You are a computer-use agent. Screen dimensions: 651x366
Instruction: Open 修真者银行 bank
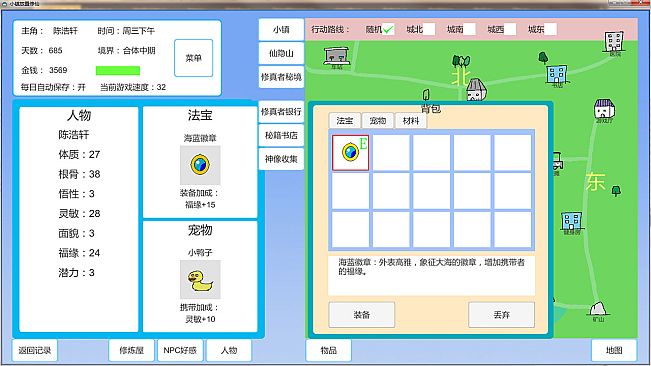click(281, 112)
